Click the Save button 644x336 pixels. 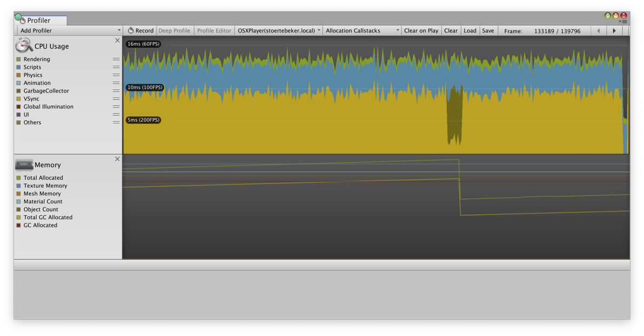coord(488,30)
